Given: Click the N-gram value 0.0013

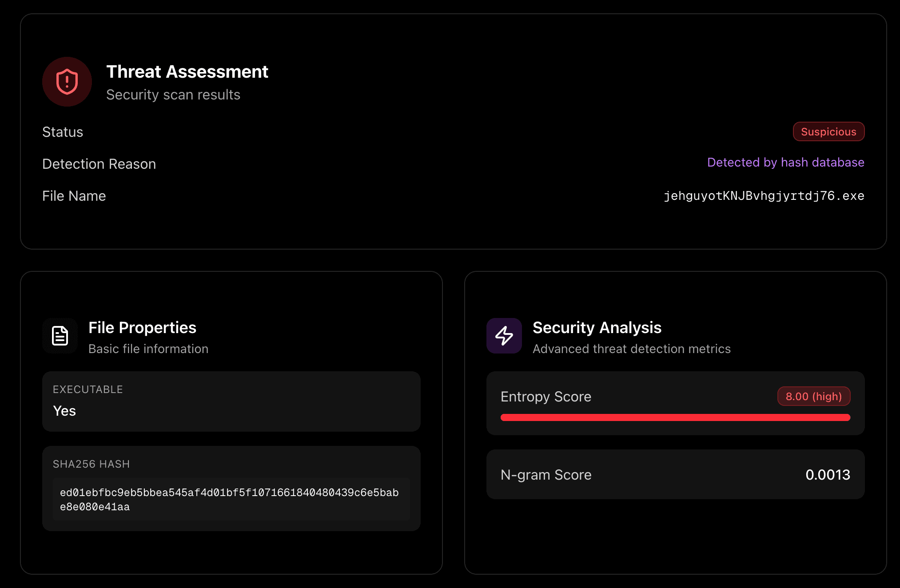Looking at the screenshot, I should [828, 475].
